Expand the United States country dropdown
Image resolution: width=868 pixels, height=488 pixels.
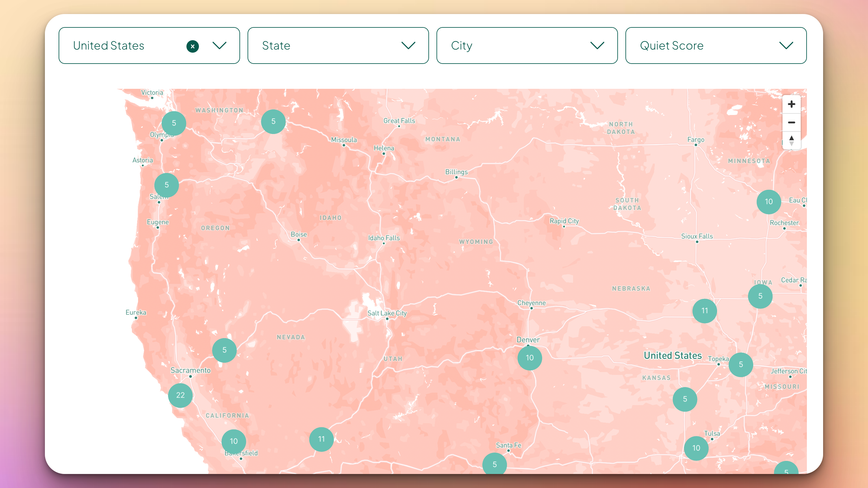(x=219, y=45)
